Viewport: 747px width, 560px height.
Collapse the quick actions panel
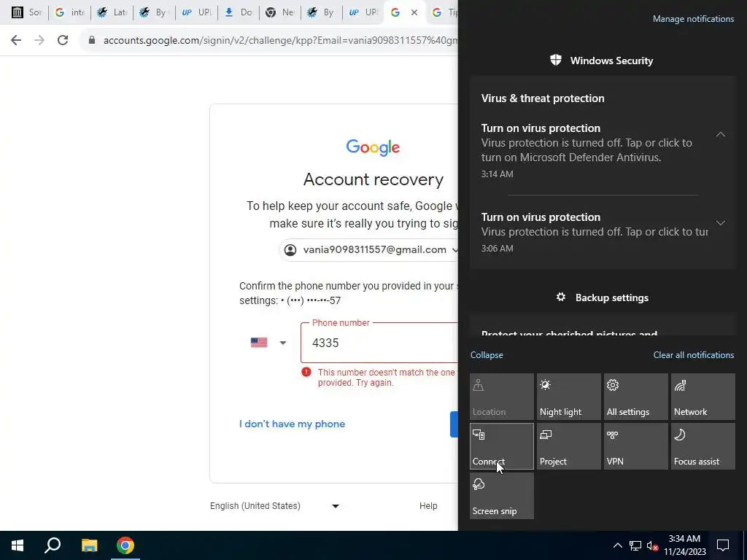tap(487, 355)
